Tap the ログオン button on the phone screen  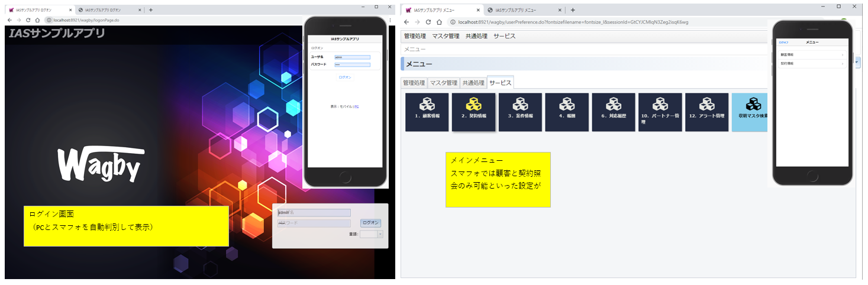pos(345,77)
